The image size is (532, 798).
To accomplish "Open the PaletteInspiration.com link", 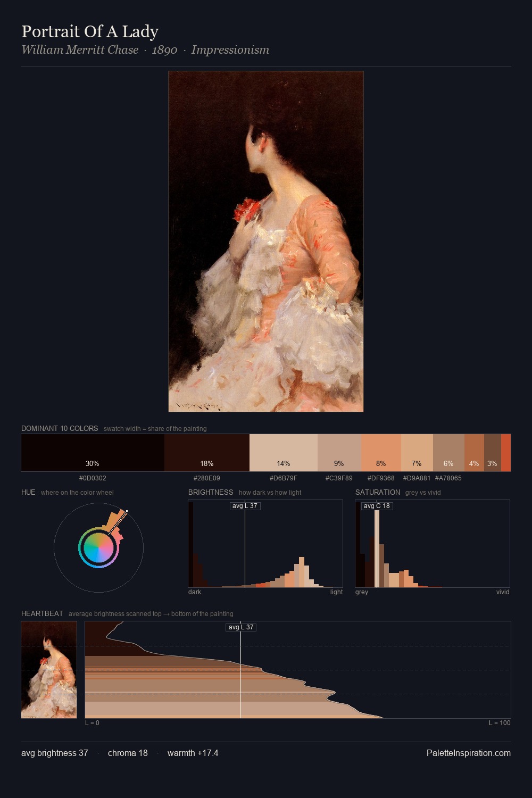I will 469,753.
